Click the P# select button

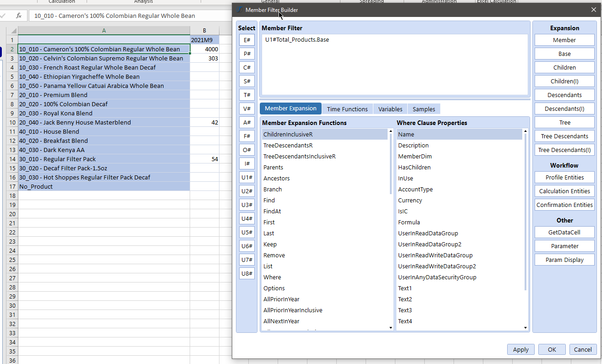(x=247, y=54)
